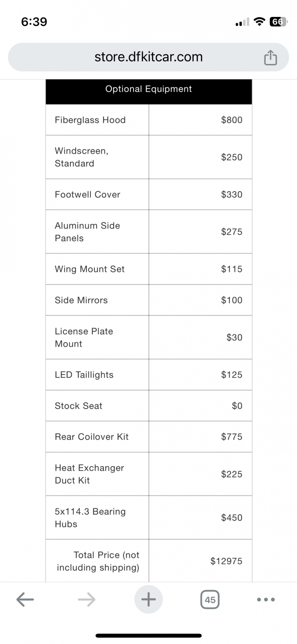Tap the share icon in address bar

point(270,58)
